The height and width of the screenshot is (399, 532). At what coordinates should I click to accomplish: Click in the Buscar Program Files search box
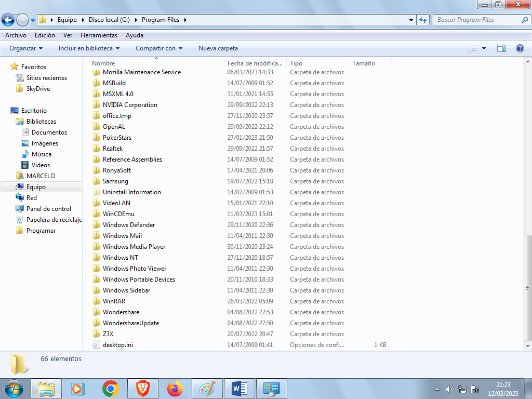[477, 20]
